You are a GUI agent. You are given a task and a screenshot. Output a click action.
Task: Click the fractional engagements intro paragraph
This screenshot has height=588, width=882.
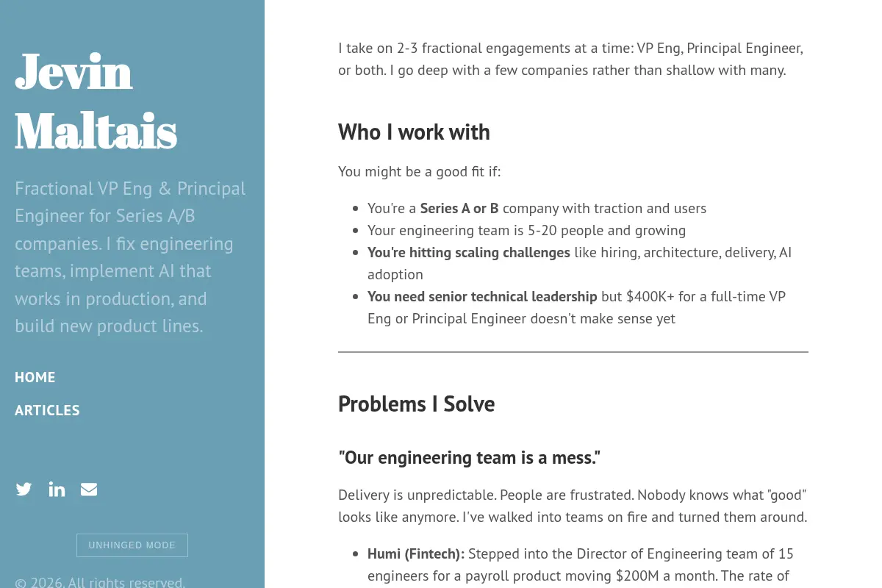coord(571,60)
